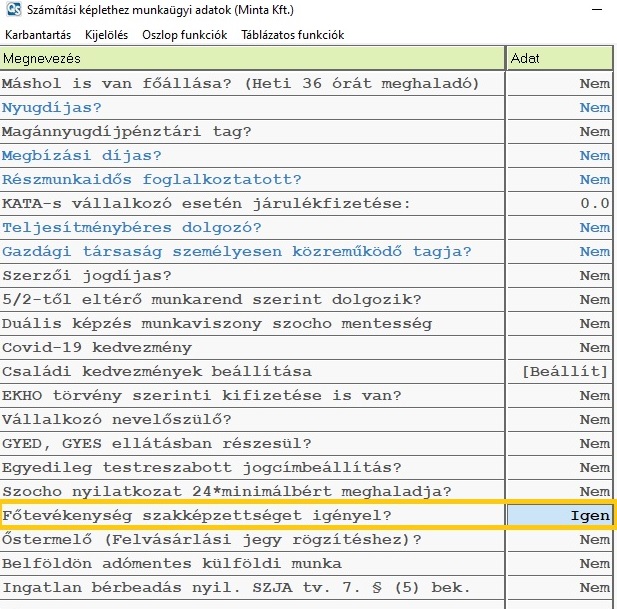Toggle the Részmunkaidős foglalkoztatott? value
This screenshot has height=609, width=617.
pyautogui.click(x=560, y=179)
